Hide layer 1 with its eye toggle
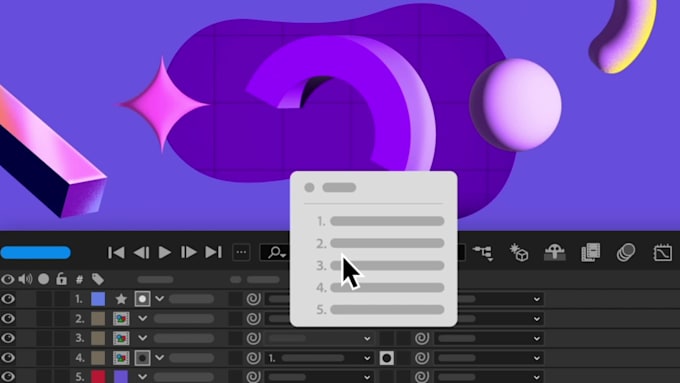Image resolution: width=680 pixels, height=383 pixels. [x=8, y=299]
